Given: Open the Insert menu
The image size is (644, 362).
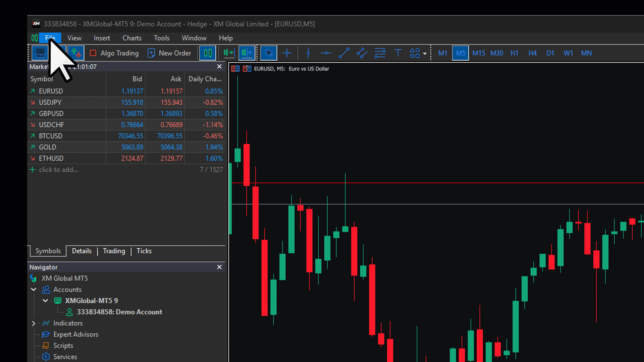Looking at the screenshot, I should pyautogui.click(x=102, y=38).
